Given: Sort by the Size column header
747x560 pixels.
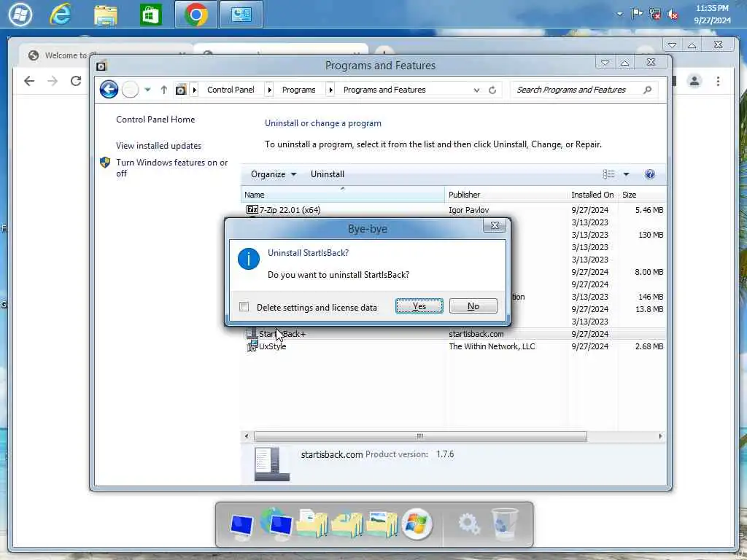Looking at the screenshot, I should [642, 194].
